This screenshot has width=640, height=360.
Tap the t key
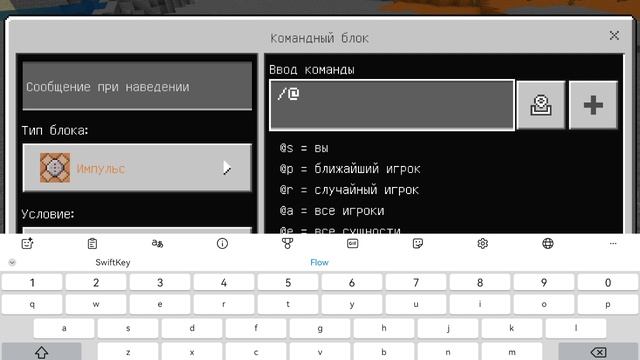(288, 304)
